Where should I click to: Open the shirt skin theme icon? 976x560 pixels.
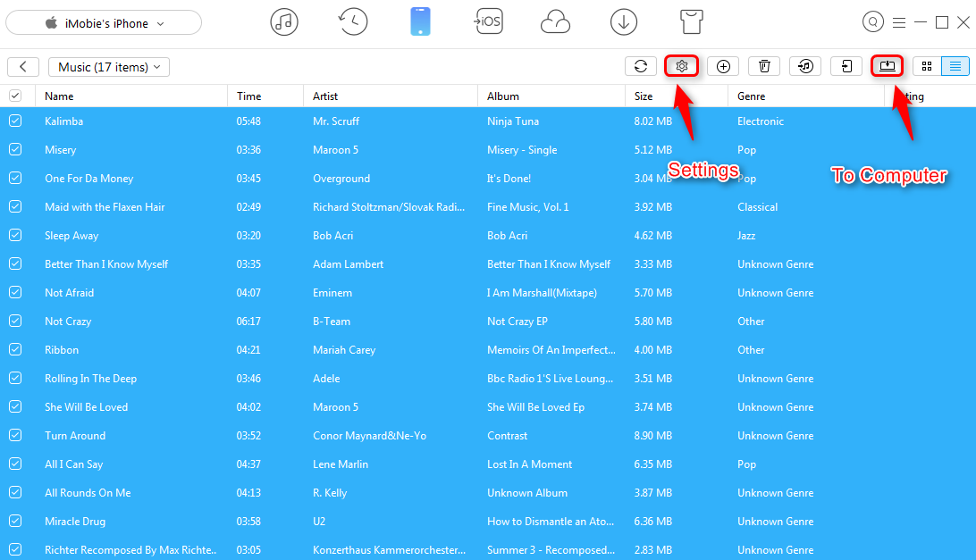[x=692, y=21]
